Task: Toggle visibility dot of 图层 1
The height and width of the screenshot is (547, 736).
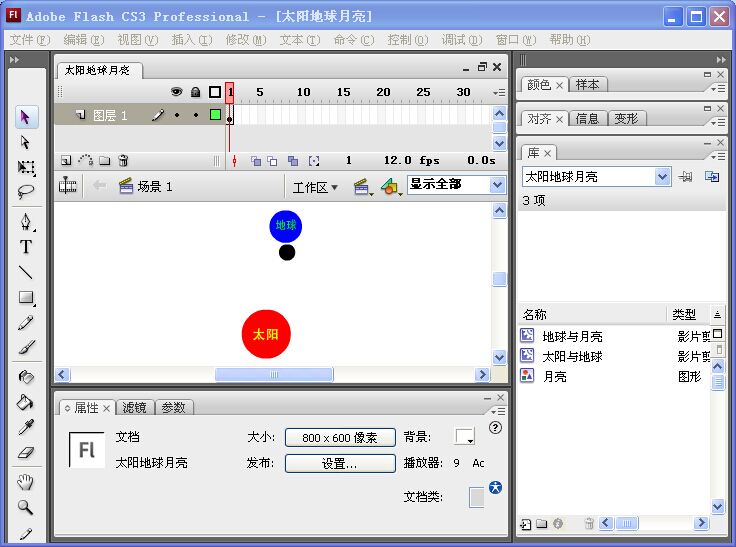Action: pos(177,115)
